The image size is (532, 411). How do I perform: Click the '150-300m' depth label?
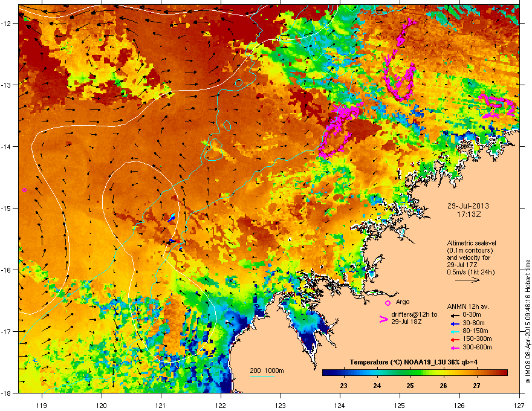point(477,338)
